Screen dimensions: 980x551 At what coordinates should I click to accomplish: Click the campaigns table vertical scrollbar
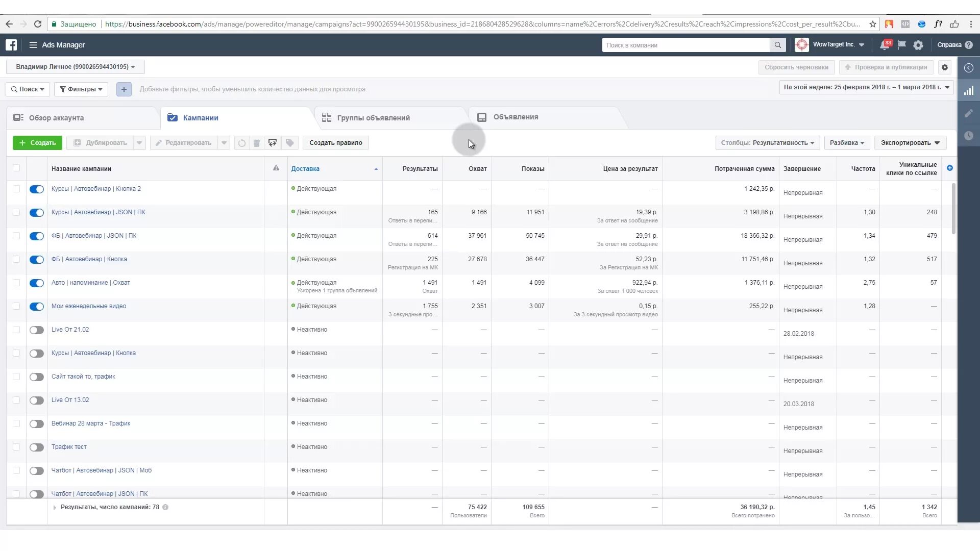coord(953,209)
